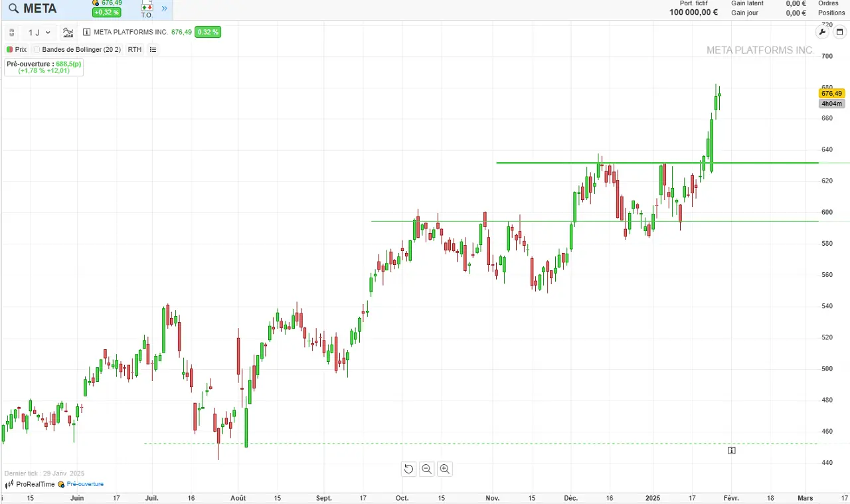Click the green +0,32 % badge in header
The height and width of the screenshot is (504, 850).
point(107,12)
